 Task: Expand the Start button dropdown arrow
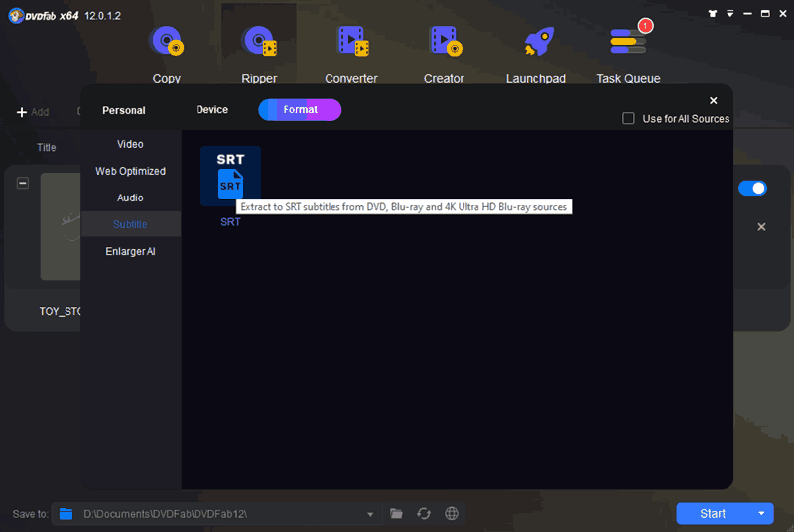coord(761,514)
